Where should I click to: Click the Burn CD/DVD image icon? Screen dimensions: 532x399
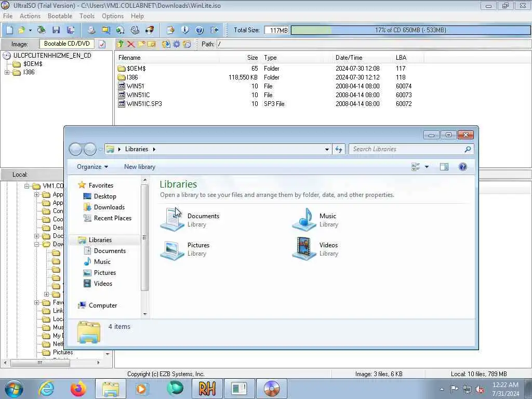point(150,30)
